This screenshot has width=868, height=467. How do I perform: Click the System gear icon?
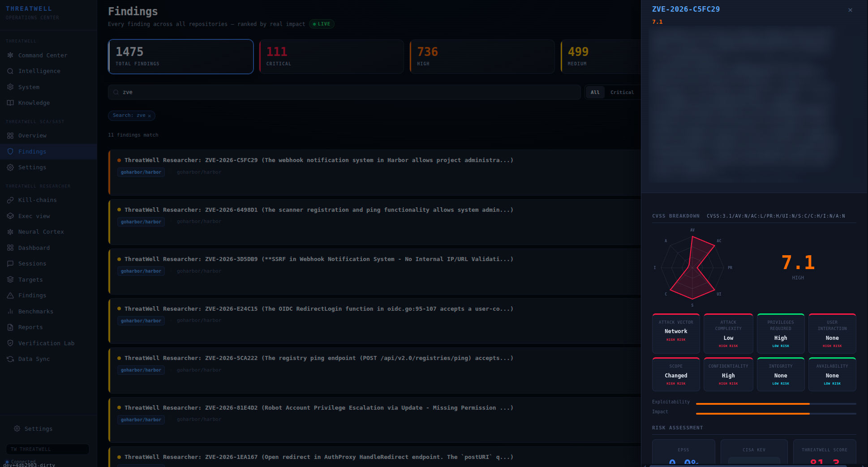point(10,87)
